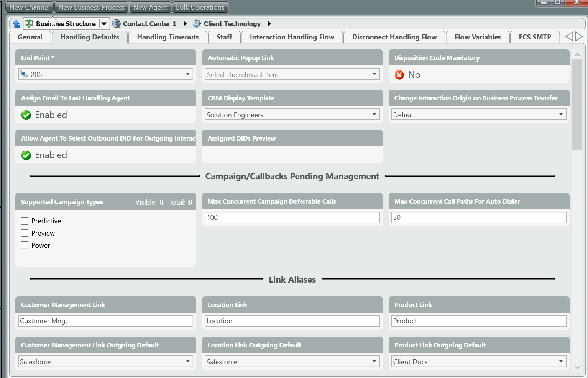This screenshot has height=378, width=588.
Task: Open Automatic Popup Link dropdown
Action: point(374,74)
